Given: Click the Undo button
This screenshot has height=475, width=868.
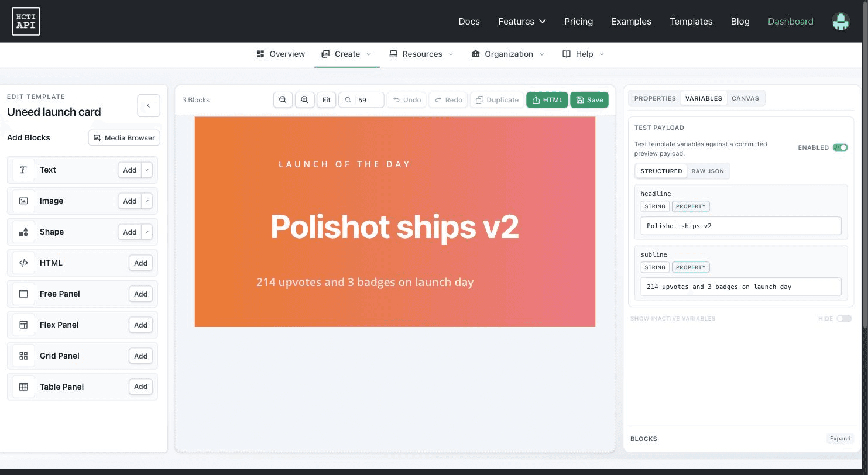Looking at the screenshot, I should (407, 100).
